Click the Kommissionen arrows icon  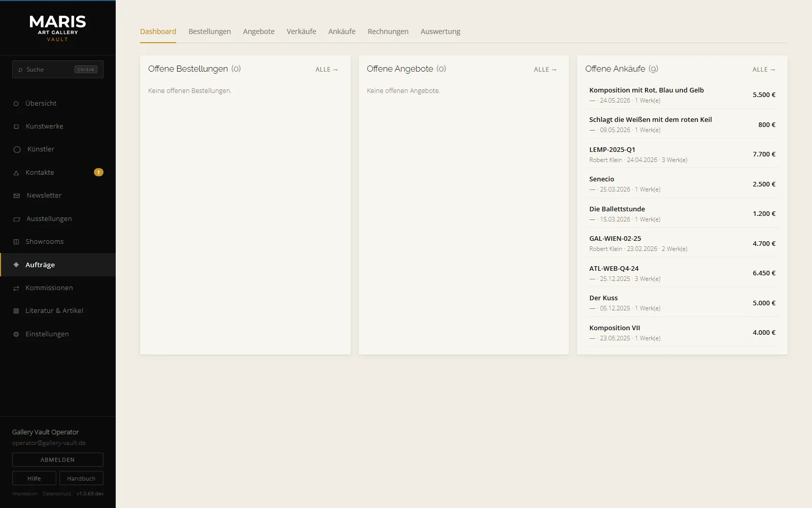[16, 288]
